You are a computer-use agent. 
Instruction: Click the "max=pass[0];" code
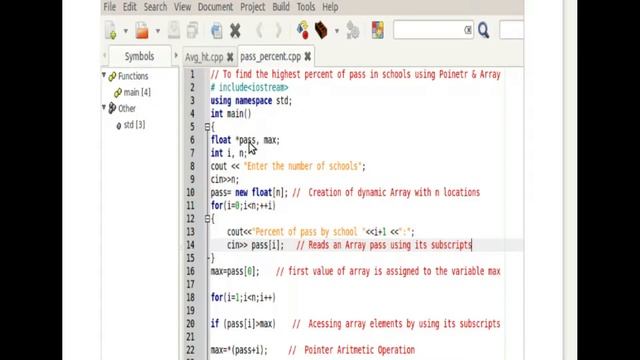point(235,271)
